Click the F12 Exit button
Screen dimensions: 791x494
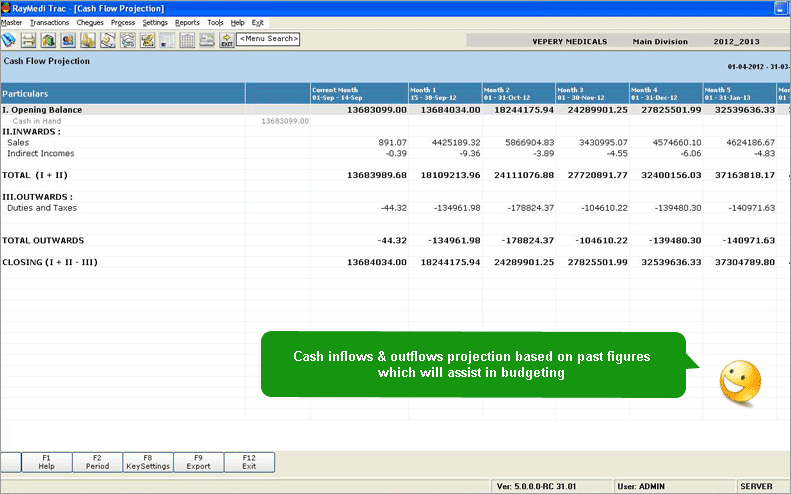pos(249,462)
